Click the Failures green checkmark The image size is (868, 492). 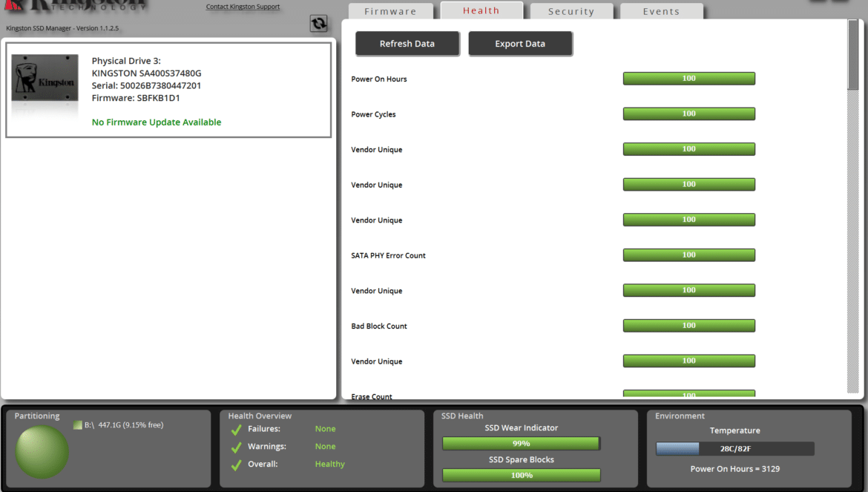point(237,430)
